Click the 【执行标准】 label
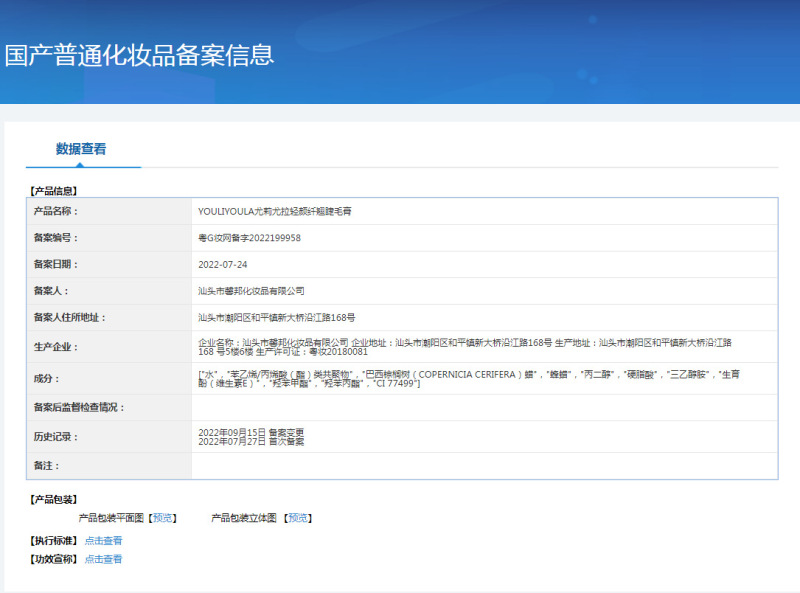 click(54, 540)
